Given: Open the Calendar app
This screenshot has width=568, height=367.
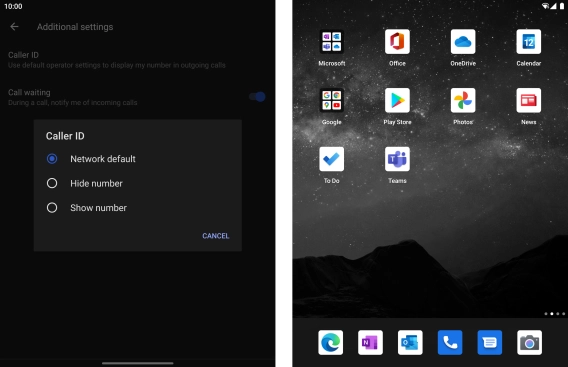Looking at the screenshot, I should point(529,42).
